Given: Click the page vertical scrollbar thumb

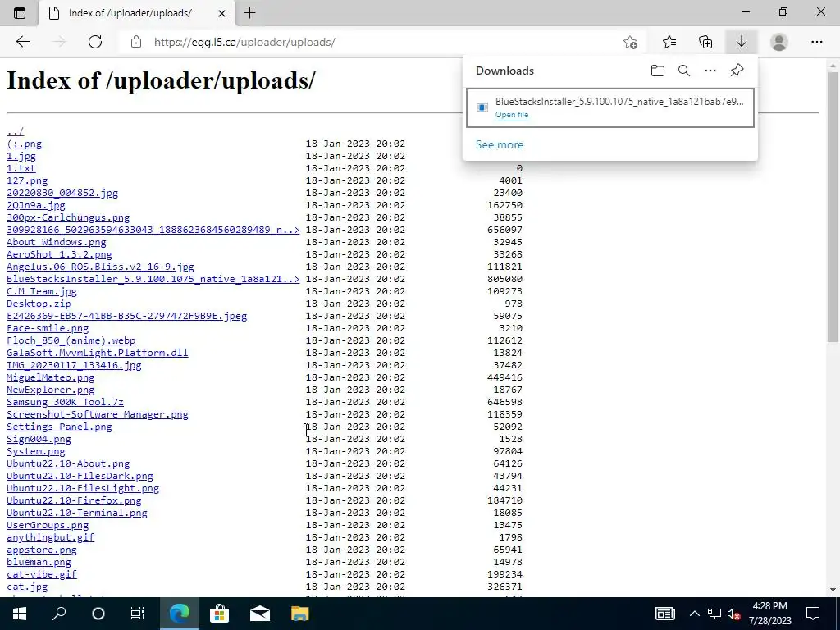Looking at the screenshot, I should coord(833,206).
